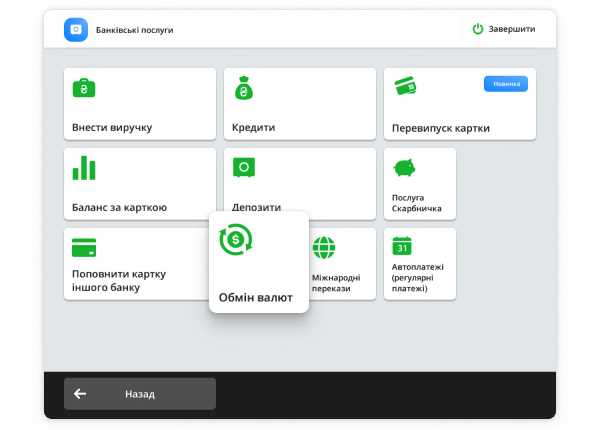Click the green card icon for top-up

[84, 247]
